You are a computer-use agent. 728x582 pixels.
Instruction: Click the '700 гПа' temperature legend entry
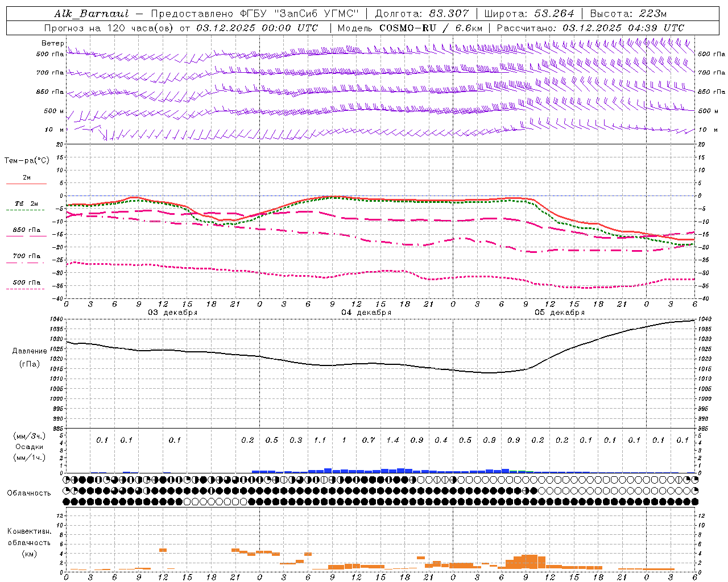point(26,256)
